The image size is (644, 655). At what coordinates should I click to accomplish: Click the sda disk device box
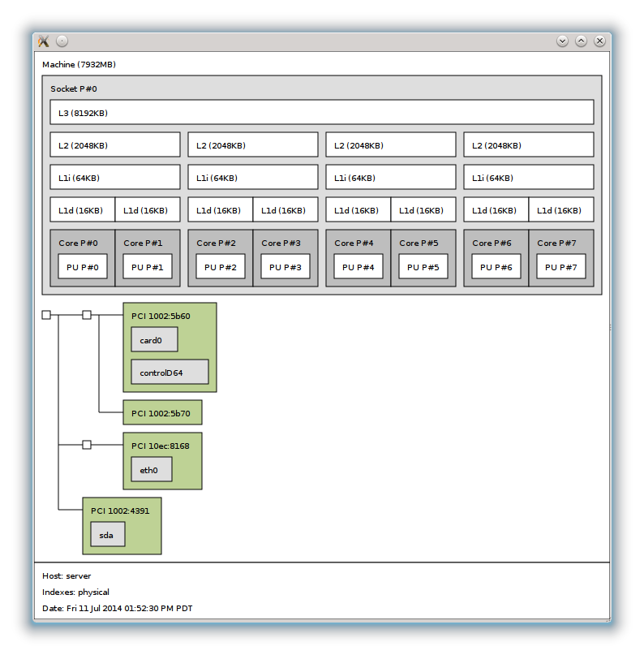point(108,534)
